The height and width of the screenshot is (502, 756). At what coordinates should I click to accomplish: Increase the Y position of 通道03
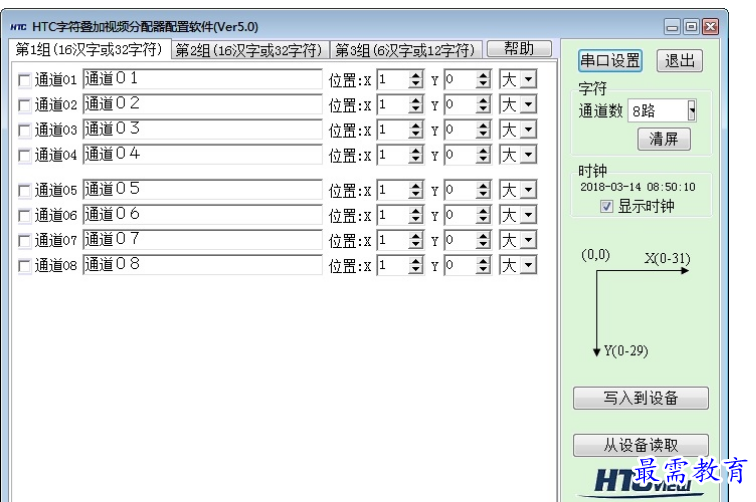[483, 125]
